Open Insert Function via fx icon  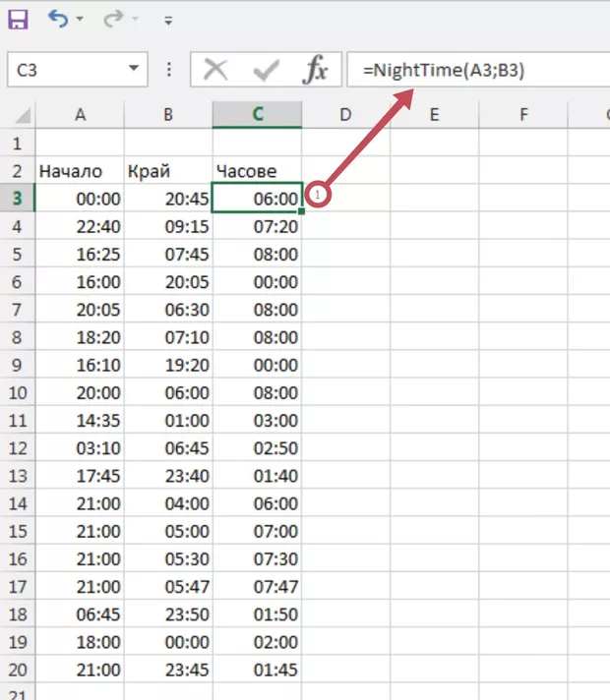pos(315,70)
